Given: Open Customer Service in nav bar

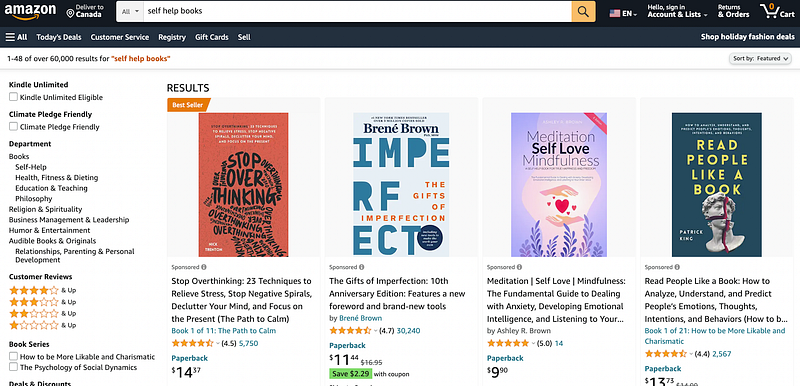Looking at the screenshot, I should (120, 37).
